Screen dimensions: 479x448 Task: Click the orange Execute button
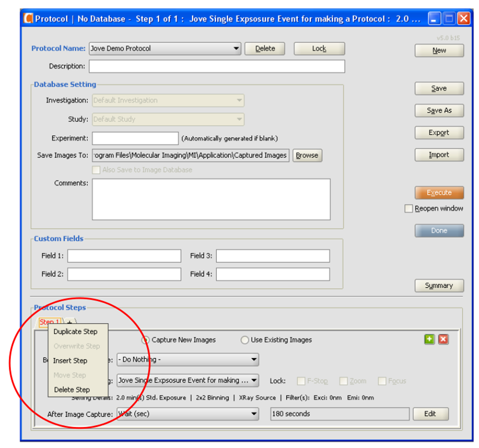(x=439, y=193)
